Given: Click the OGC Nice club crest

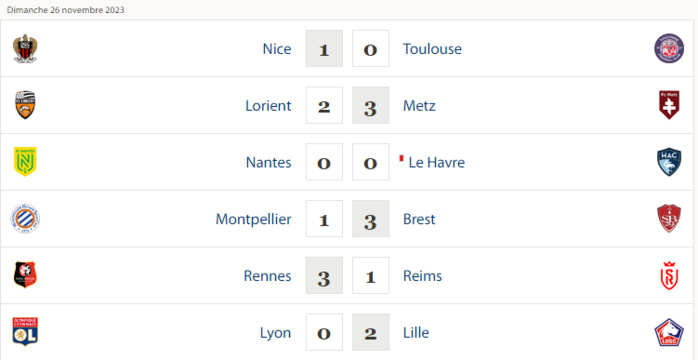Looking at the screenshot, I should click(25, 49).
